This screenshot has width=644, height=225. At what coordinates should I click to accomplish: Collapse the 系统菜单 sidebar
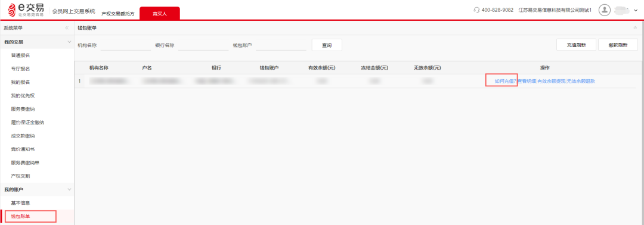[67, 28]
